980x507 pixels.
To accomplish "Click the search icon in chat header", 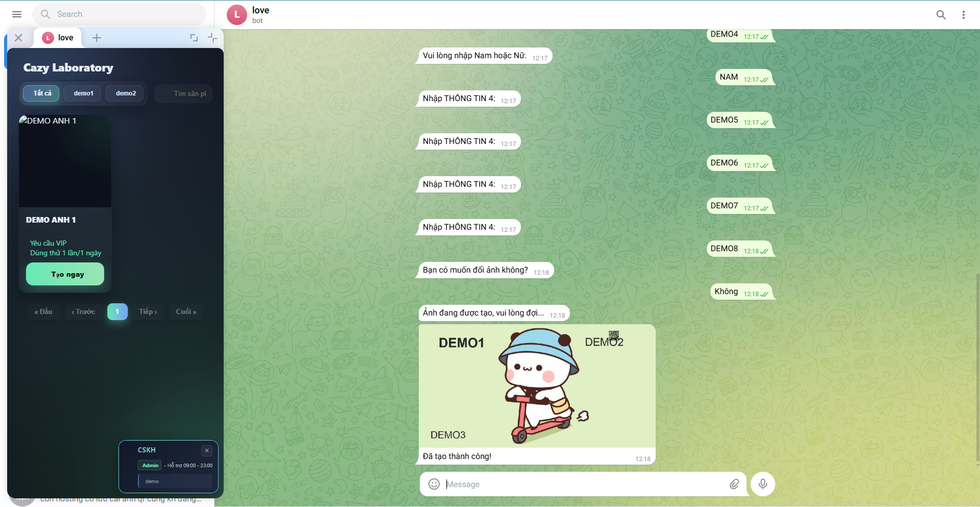I will [x=941, y=15].
